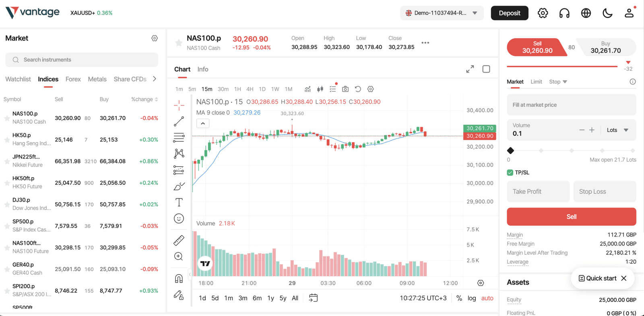This screenshot has height=316, width=644.
Task: Select the ruler measure tool
Action: tap(179, 240)
